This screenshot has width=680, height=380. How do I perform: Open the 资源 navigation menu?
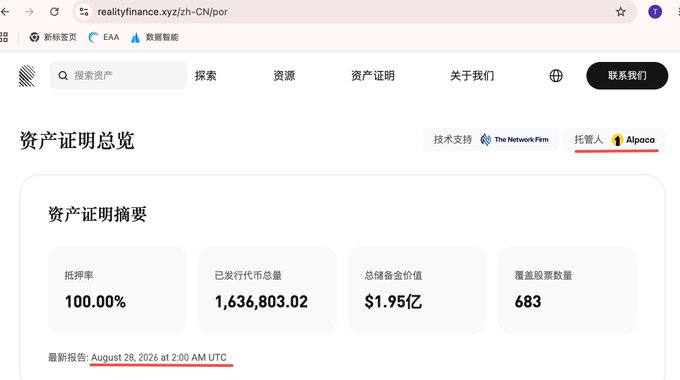pos(284,75)
